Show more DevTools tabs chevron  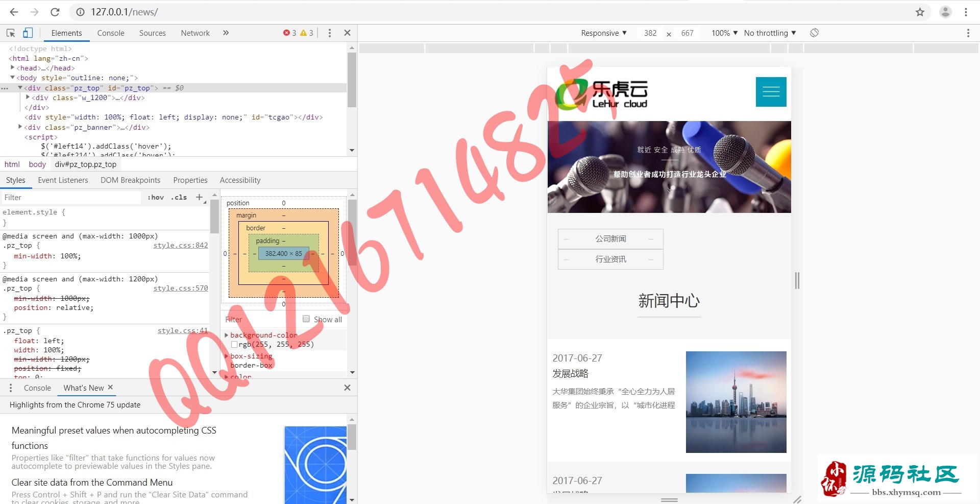(226, 33)
